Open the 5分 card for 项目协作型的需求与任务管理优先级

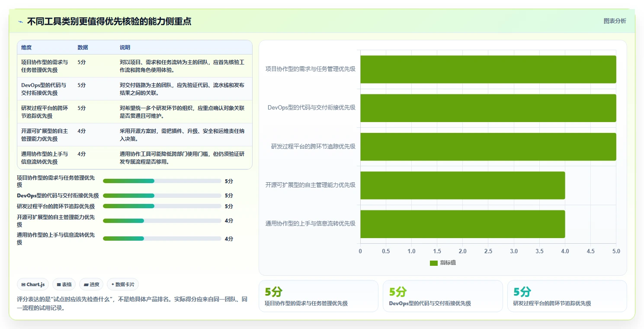318,296
